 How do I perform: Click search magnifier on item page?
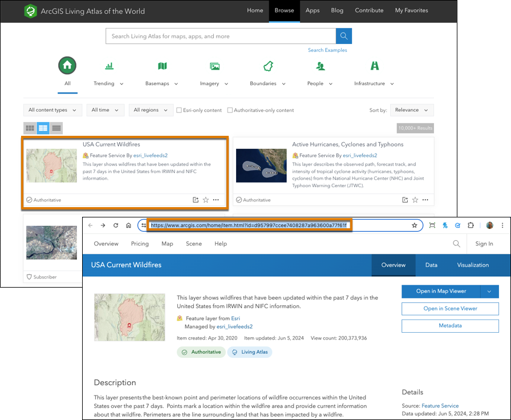pyautogui.click(x=457, y=244)
